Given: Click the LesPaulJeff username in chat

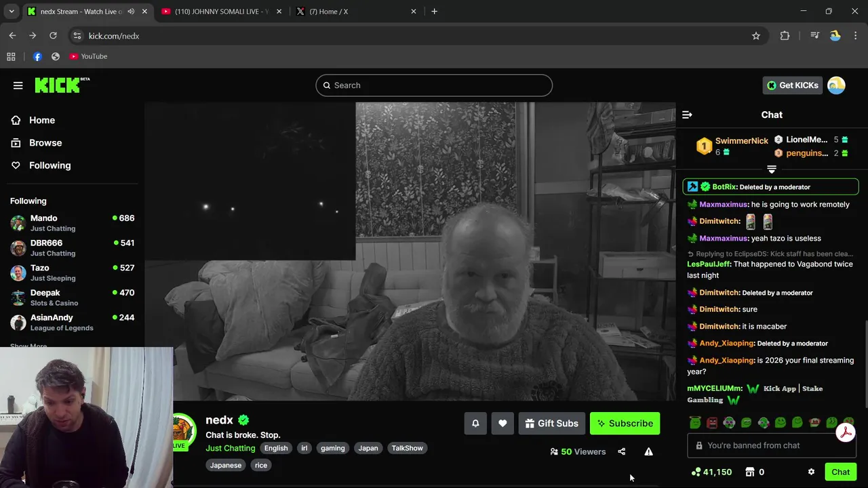Looking at the screenshot, I should 709,264.
